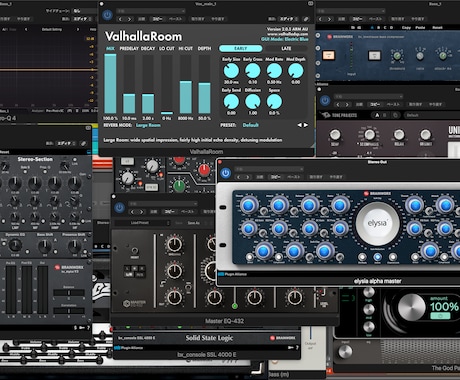The image size is (460, 380).
Task: Click Save As in Master EQ-432 toolbar
Action: click(x=193, y=223)
